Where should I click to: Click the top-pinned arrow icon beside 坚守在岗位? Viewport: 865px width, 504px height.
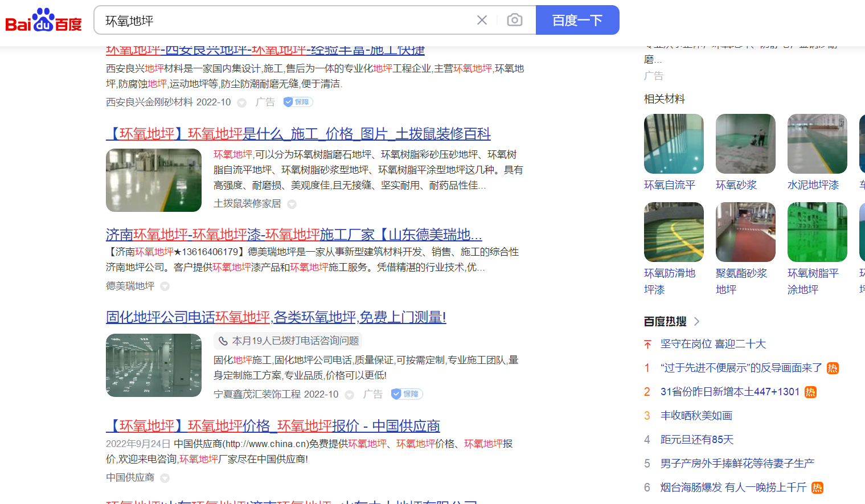[x=647, y=344]
